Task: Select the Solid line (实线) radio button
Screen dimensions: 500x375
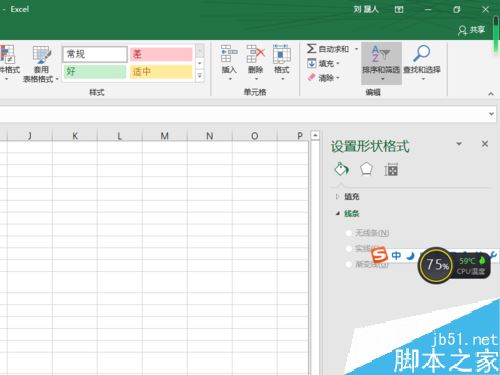Action: (349, 249)
